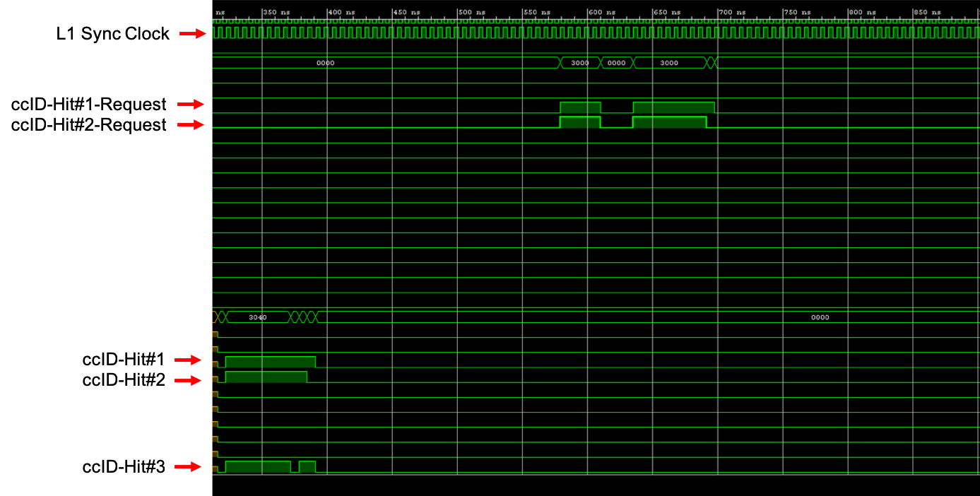The height and width of the screenshot is (496, 980).
Task: Select first ccID-Hit#2-Request pulse before 600 ns
Action: click(x=580, y=122)
